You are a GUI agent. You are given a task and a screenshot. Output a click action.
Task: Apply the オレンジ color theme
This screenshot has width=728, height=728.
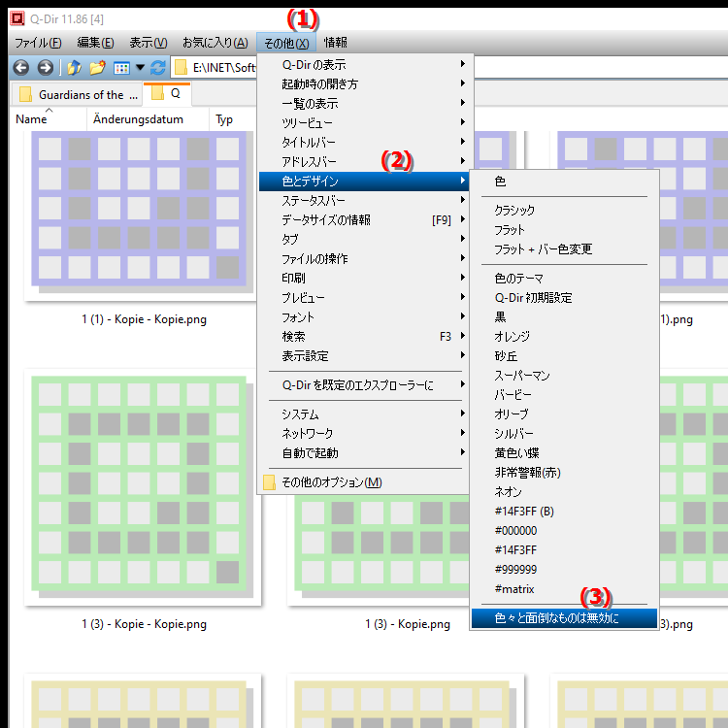point(564,337)
